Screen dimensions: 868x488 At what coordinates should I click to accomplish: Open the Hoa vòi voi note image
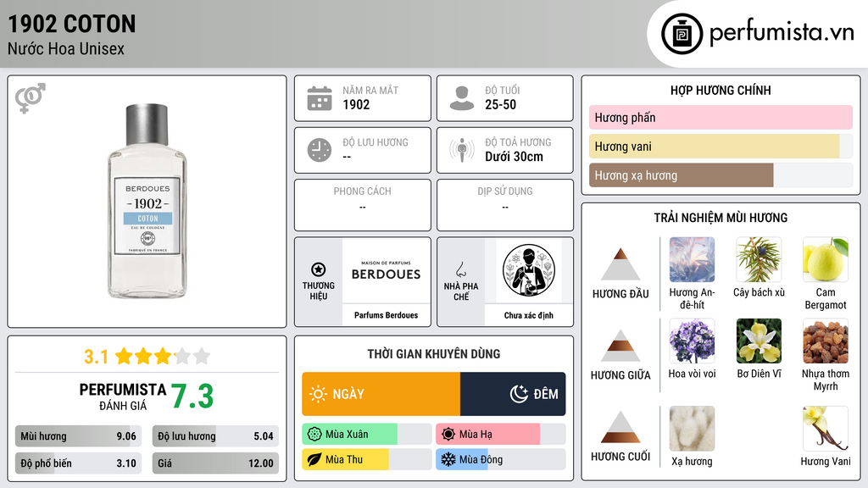[x=692, y=341]
